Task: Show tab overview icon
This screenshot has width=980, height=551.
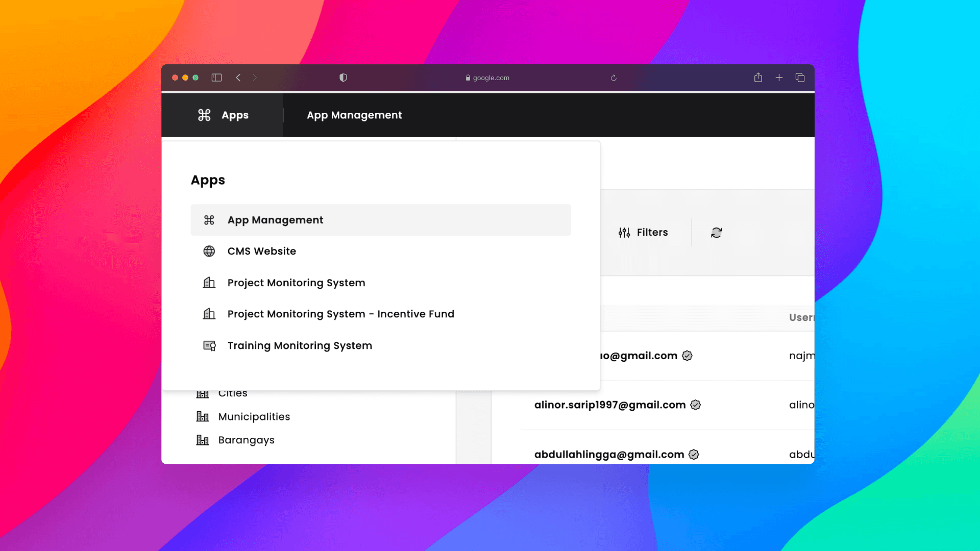Action: coord(800,78)
